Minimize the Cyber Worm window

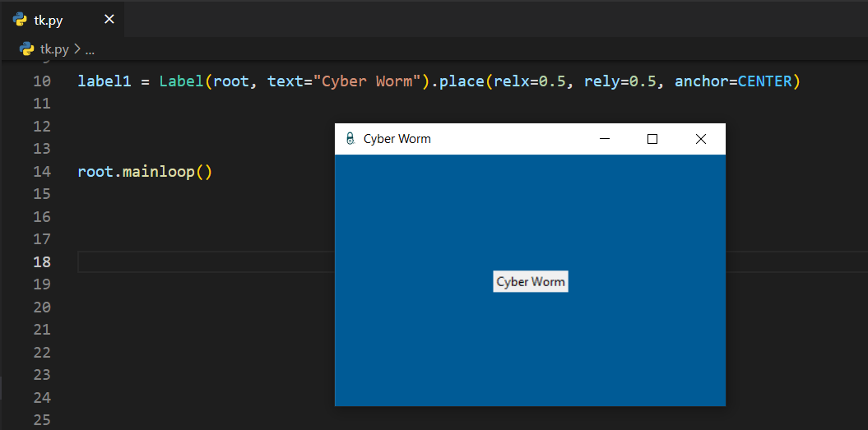605,139
